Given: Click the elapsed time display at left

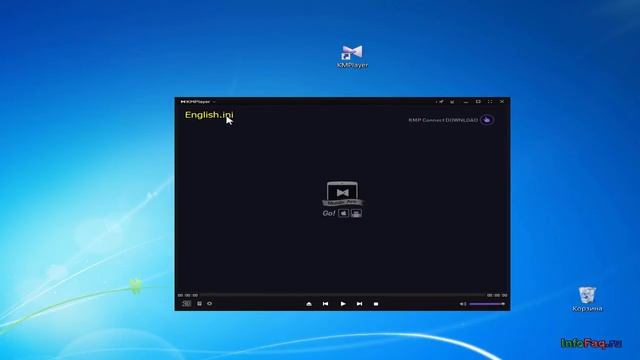Looking at the screenshot, I should (x=188, y=295).
